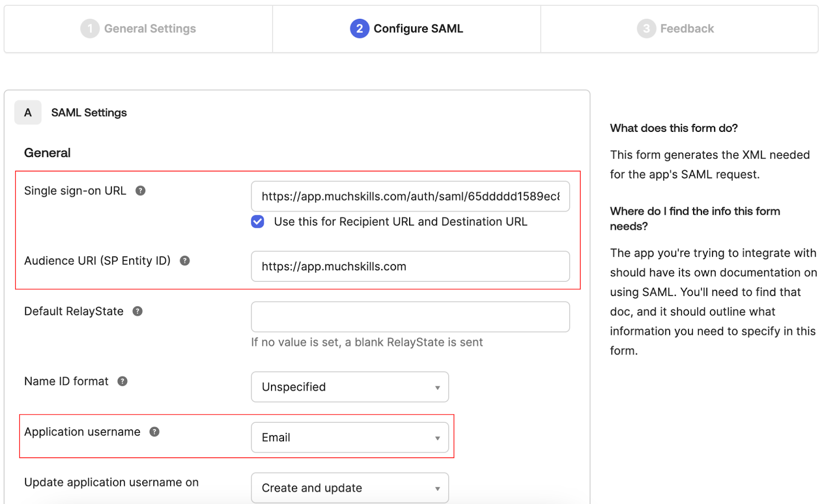
Task: Click 'What does this form do?' heading
Action: click(x=674, y=128)
